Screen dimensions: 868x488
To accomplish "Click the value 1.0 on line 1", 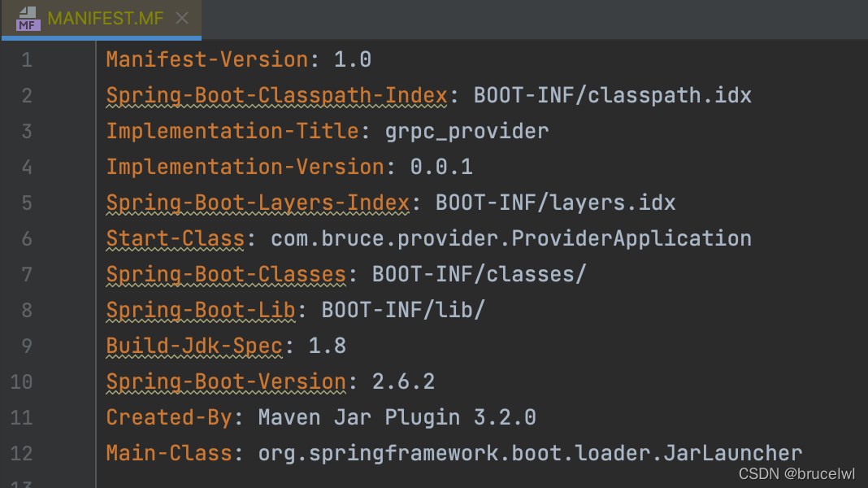I will point(353,59).
